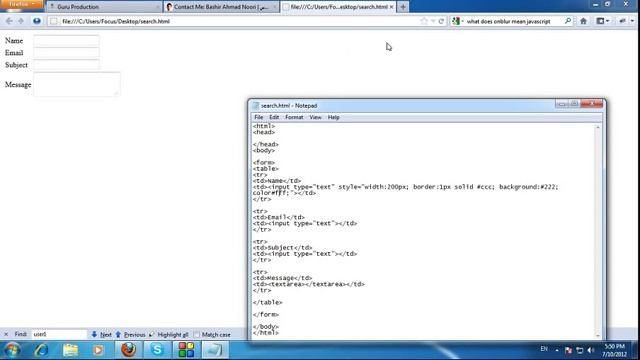
Task: Open Skype from taskbar
Action: pos(157,350)
